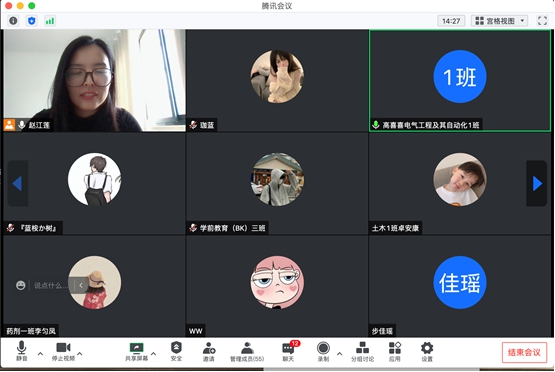Image resolution: width=555 pixels, height=372 pixels.
Task: Open the Chat icon with 12 badge
Action: [288, 351]
